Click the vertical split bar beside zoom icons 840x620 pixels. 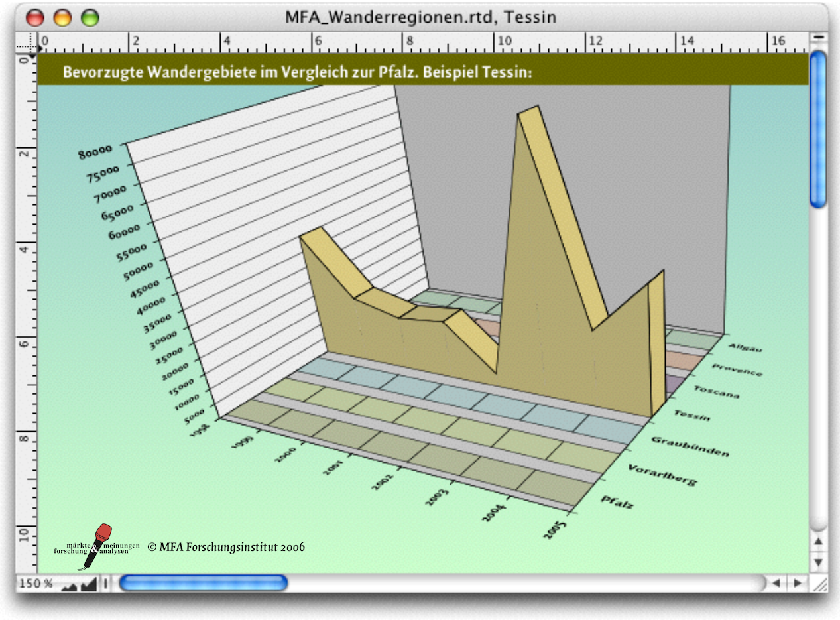(x=105, y=584)
